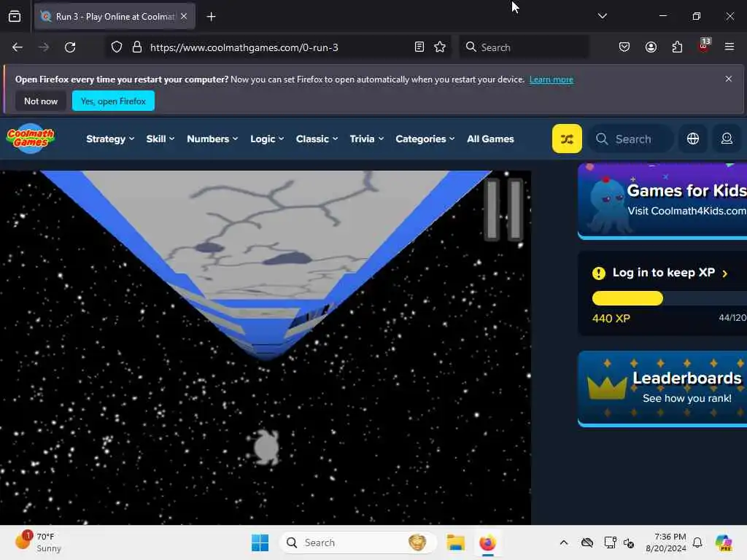The height and width of the screenshot is (560, 747).
Task: Open the extensions puzzle icon
Action: tap(677, 47)
